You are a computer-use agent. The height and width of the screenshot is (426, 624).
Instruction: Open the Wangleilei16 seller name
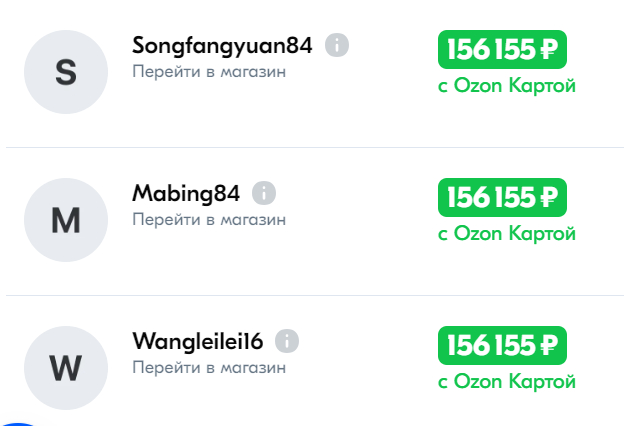pos(197,342)
